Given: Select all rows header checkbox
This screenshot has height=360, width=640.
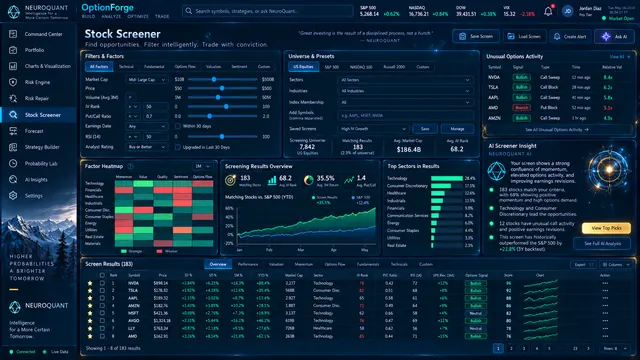Looking at the screenshot, I should pos(102,275).
